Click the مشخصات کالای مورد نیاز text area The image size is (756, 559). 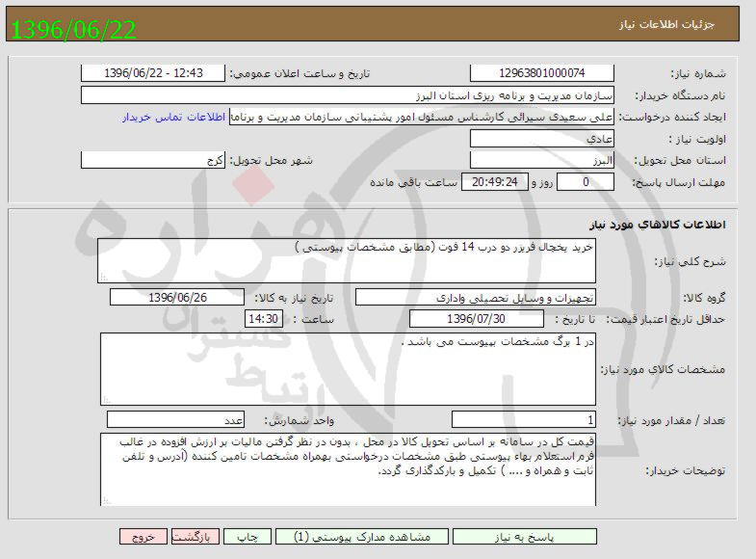[x=348, y=369]
